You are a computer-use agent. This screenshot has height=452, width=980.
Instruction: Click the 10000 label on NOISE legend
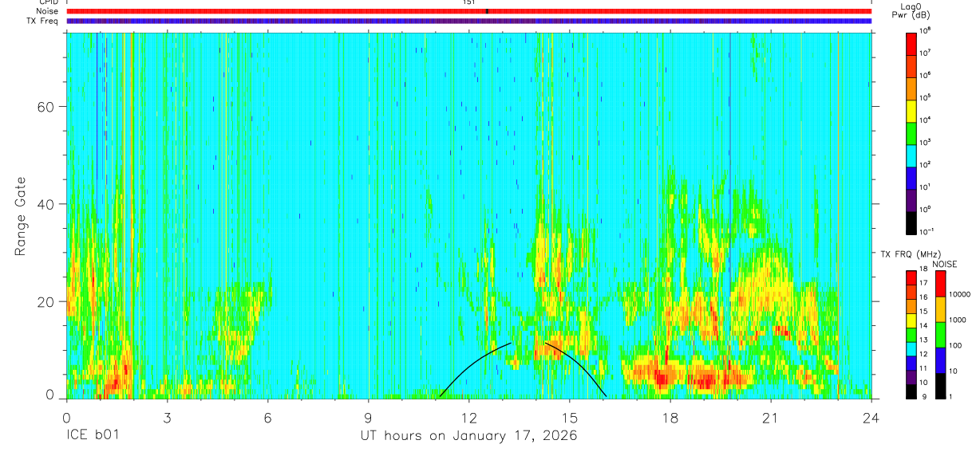(961, 295)
